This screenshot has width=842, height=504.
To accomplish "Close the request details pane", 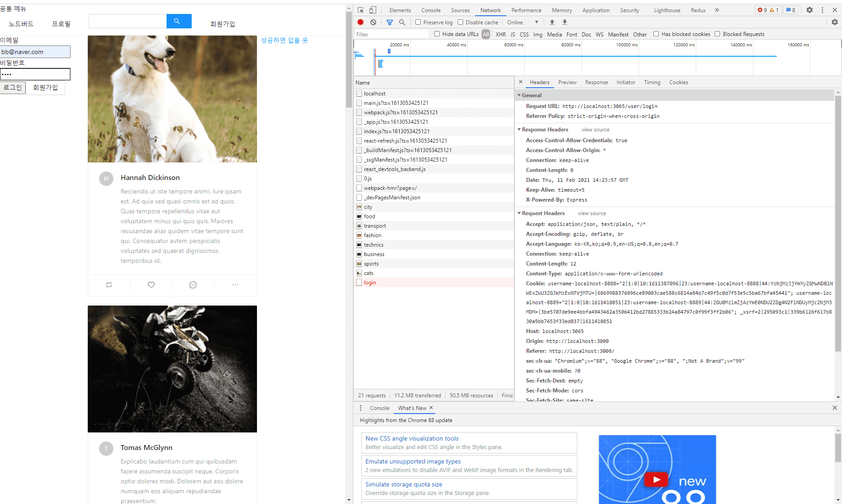I will (521, 82).
